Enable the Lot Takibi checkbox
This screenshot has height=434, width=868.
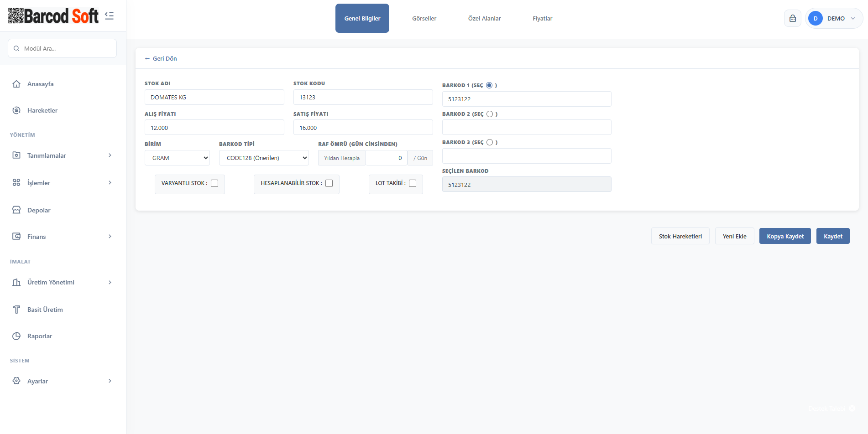pyautogui.click(x=413, y=183)
